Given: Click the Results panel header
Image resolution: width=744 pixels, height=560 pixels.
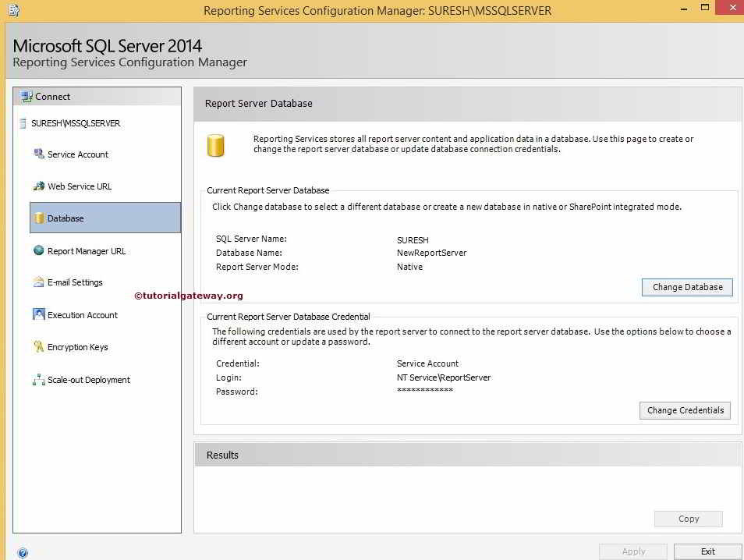Looking at the screenshot, I should point(222,454).
